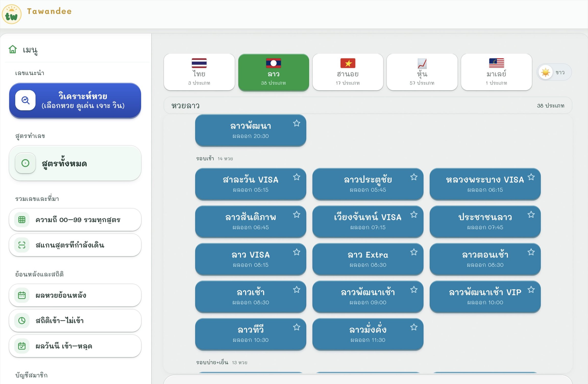Star the เวียงจันทน์ VISA lottery card
588x384 pixels.
click(x=414, y=215)
